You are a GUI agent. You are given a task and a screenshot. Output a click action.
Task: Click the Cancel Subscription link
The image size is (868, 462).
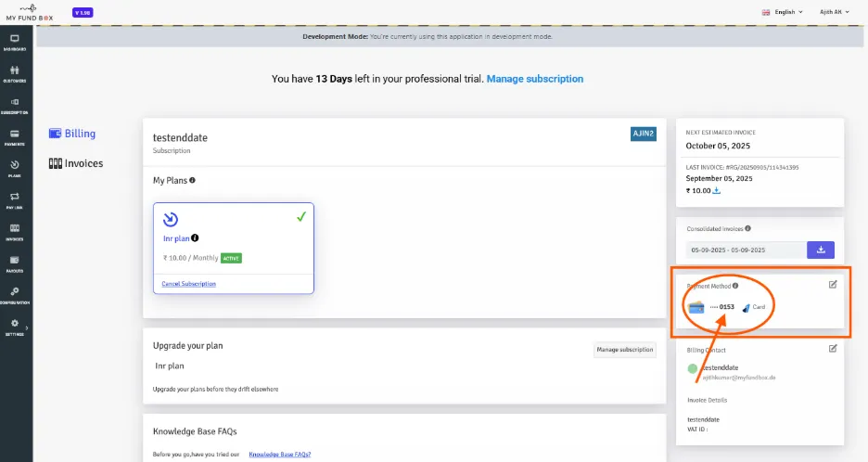[189, 284]
